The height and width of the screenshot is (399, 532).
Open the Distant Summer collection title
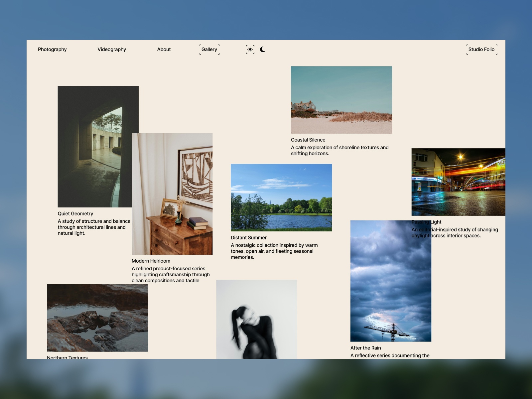click(249, 237)
